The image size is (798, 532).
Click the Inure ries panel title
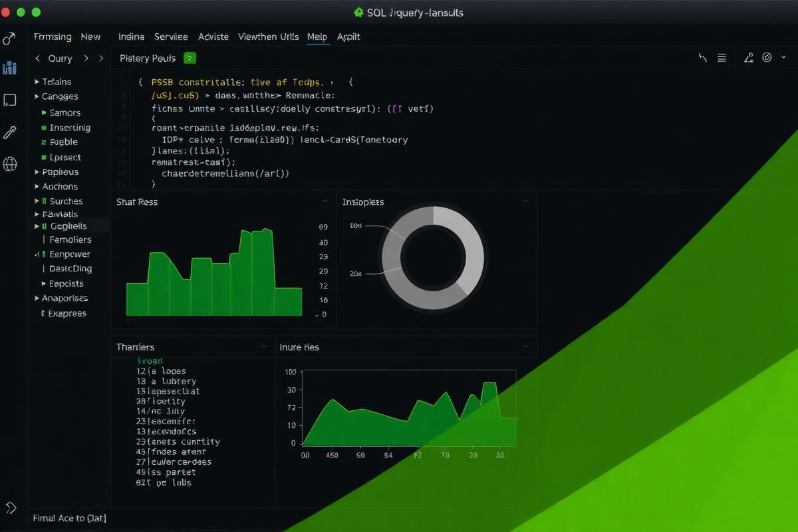299,347
